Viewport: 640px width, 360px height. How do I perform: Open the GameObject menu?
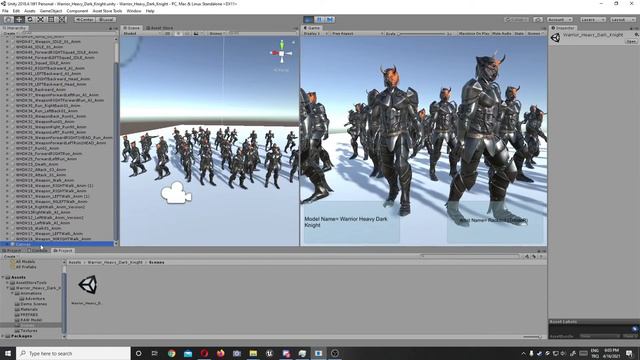pos(51,11)
